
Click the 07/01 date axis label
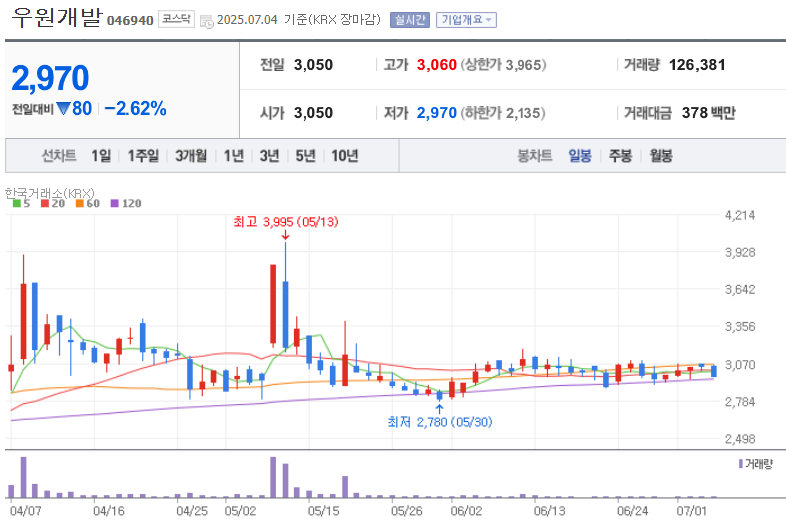(x=692, y=511)
